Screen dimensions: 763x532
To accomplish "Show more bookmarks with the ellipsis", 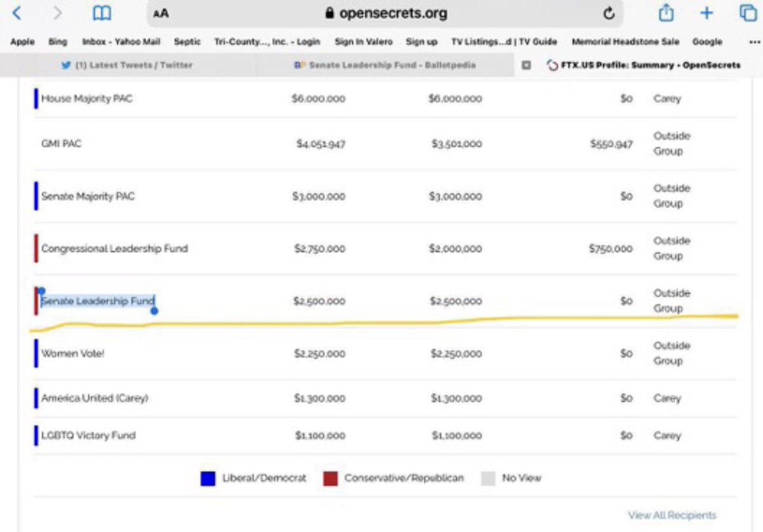I will [755, 42].
